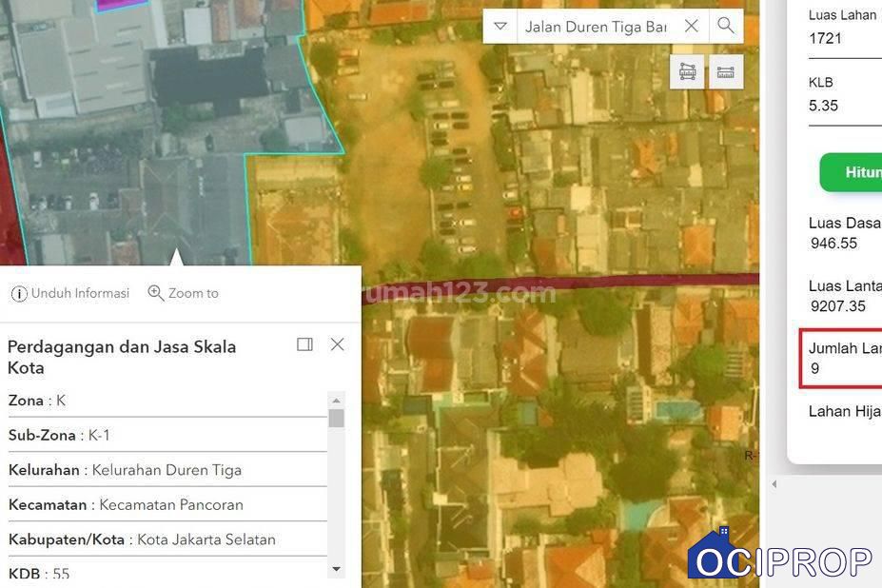Image resolution: width=882 pixels, height=588 pixels.
Task: Select the distance ruler measurement icon
Action: coord(726,72)
